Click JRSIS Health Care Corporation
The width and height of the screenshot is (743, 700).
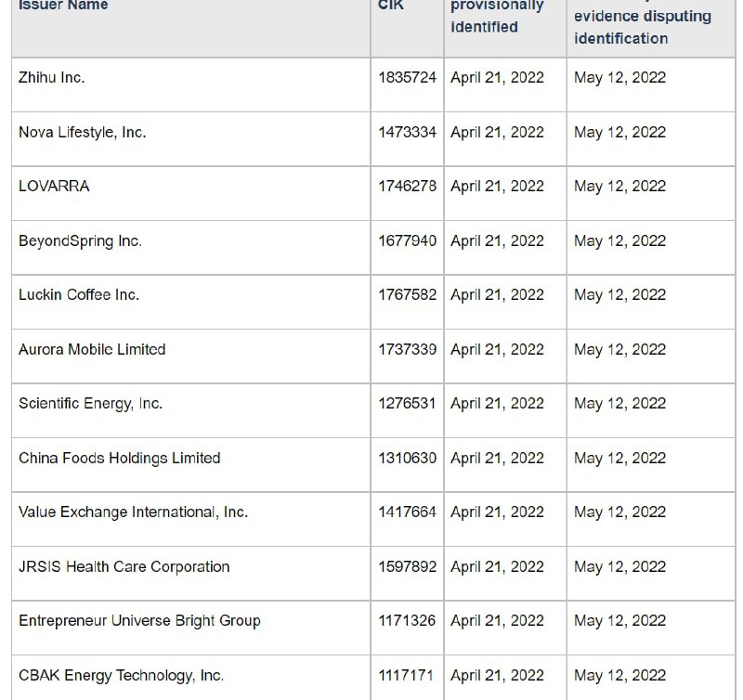point(124,567)
